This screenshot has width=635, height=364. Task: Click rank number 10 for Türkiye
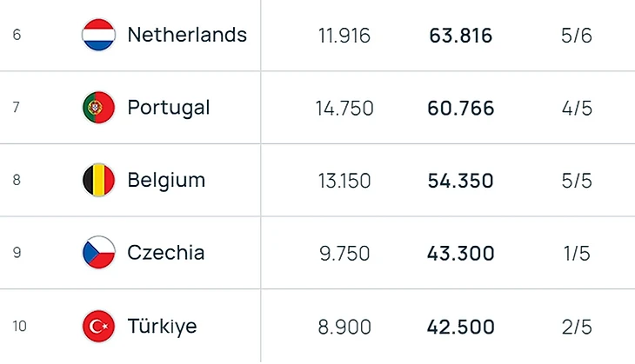(x=20, y=327)
